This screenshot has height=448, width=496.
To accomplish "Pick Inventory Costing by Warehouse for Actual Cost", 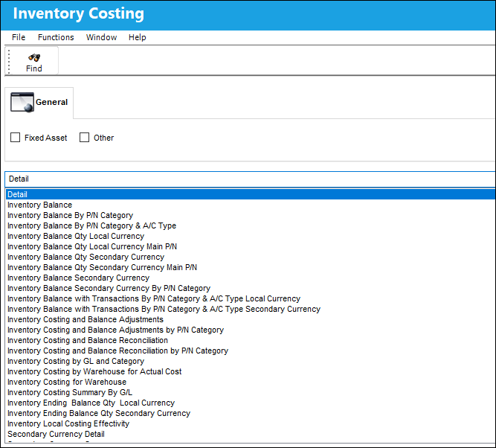I will click(x=250, y=371).
